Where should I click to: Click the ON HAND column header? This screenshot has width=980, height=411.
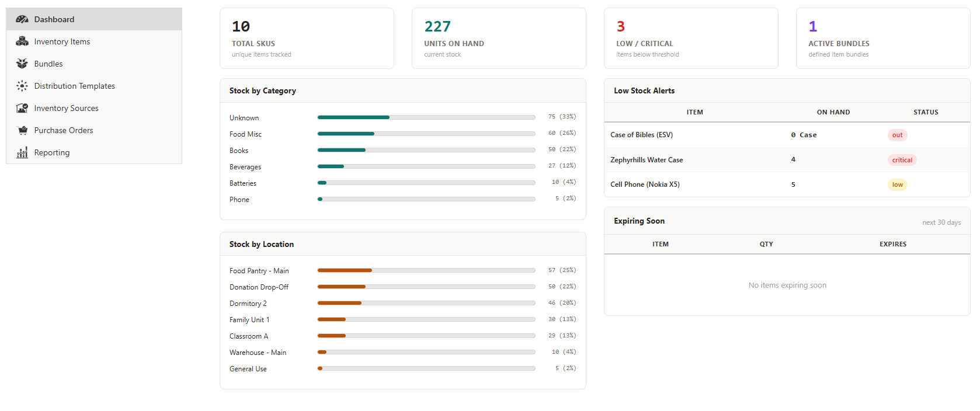pyautogui.click(x=833, y=112)
